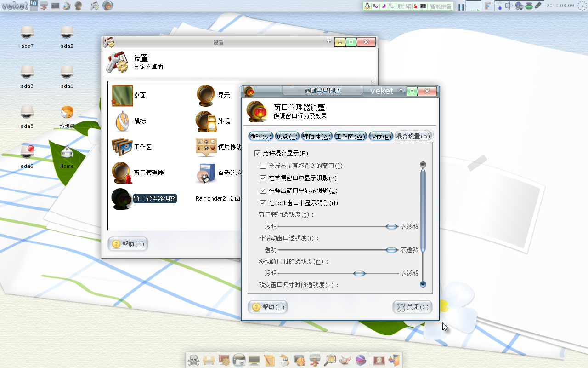Click the 关闭 button in tweaks dialog
The image size is (588, 368).
pyautogui.click(x=413, y=307)
